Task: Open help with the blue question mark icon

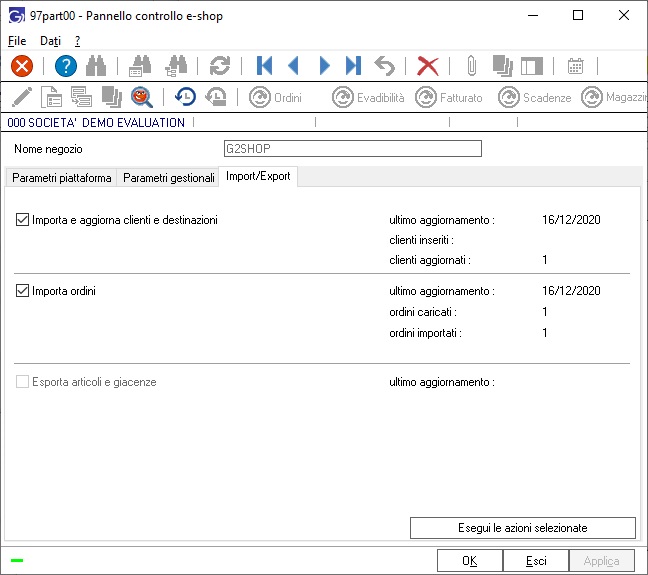Action: [66, 66]
